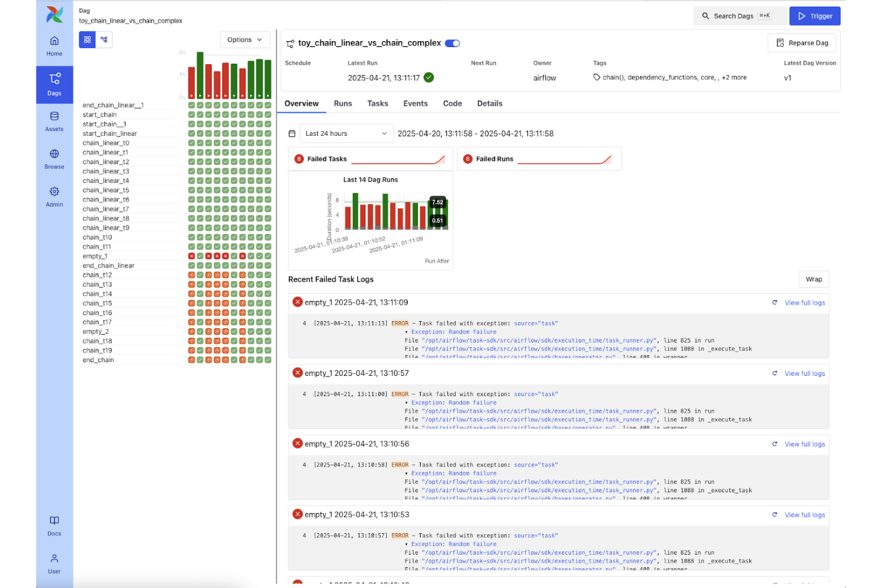Refresh logs for the latest empty_1 failure
Screen dimensions: 882x588
tap(775, 302)
